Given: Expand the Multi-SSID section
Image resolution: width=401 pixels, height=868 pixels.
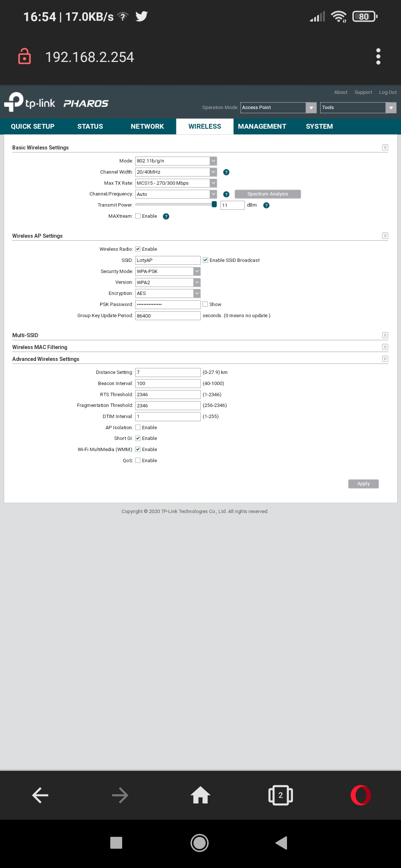Looking at the screenshot, I should pyautogui.click(x=385, y=335).
